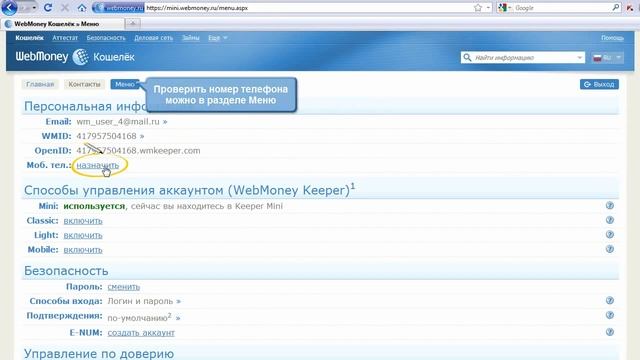Go back with the browser Back arrow
The height and width of the screenshot is (360, 640).
point(10,7)
